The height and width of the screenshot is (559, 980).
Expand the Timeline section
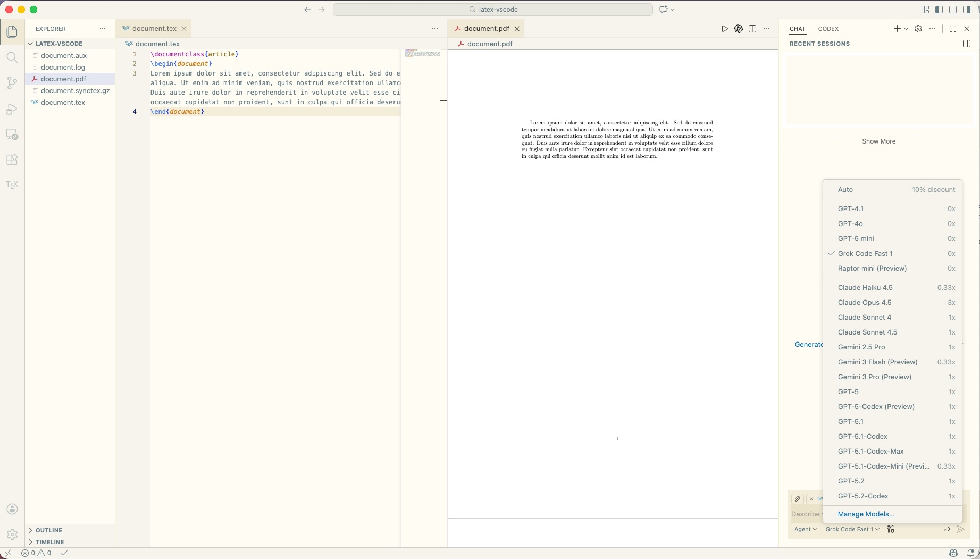[x=50, y=541]
